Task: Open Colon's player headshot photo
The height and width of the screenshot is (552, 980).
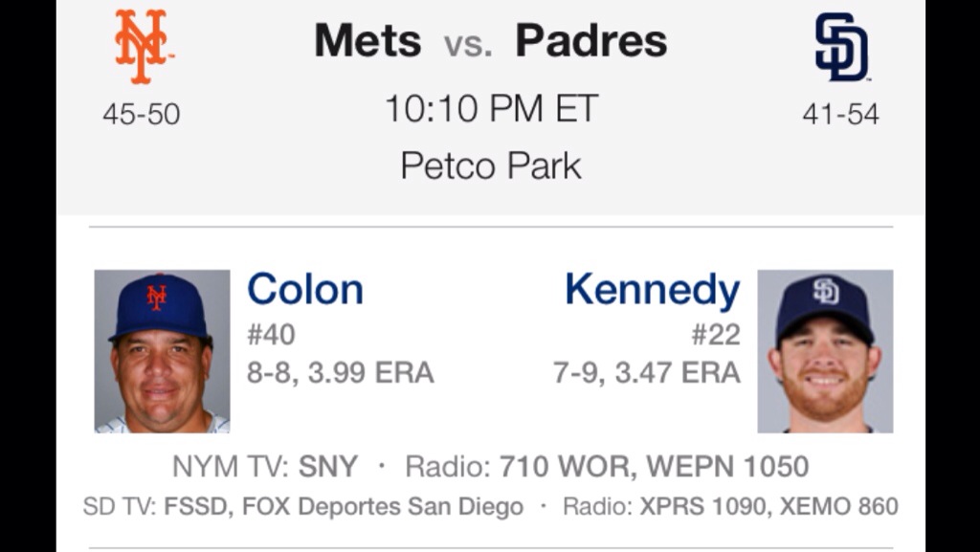Action: coord(162,351)
